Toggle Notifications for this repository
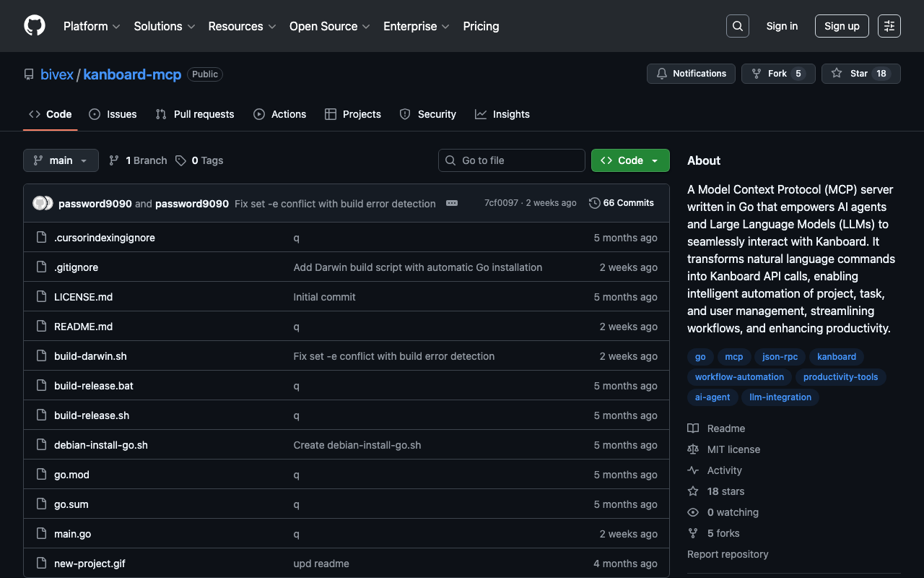 (691, 74)
